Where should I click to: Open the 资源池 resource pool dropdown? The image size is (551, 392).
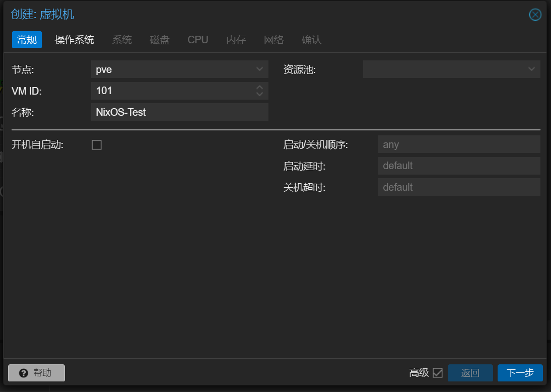click(x=531, y=69)
